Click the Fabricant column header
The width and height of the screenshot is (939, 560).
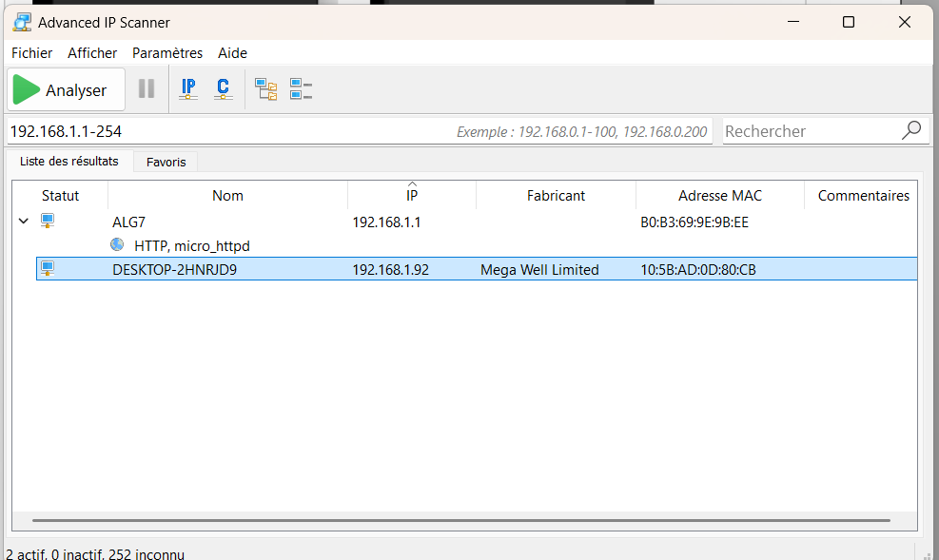tap(556, 196)
